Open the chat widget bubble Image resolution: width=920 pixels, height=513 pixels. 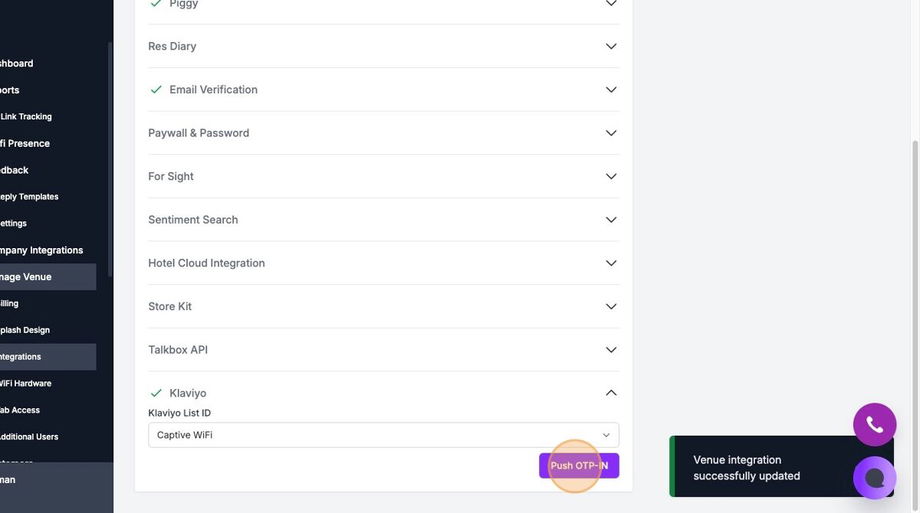[874, 477]
